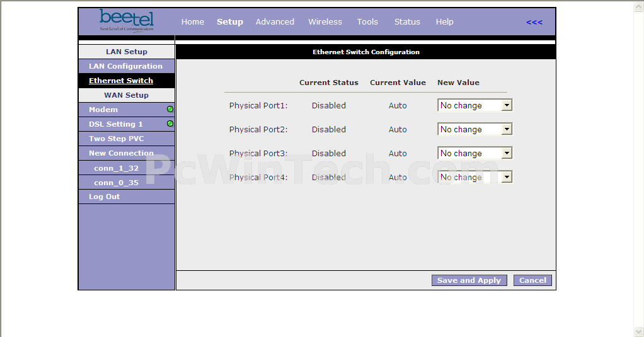Image resolution: width=644 pixels, height=337 pixels.
Task: Click the LAN Setup heading
Action: [127, 52]
